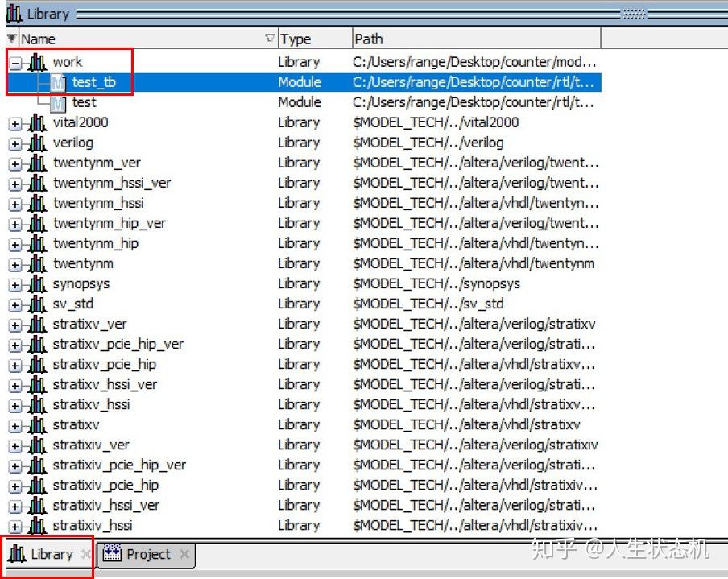The width and height of the screenshot is (728, 579).
Task: Click the work row's path cell
Action: tap(474, 62)
